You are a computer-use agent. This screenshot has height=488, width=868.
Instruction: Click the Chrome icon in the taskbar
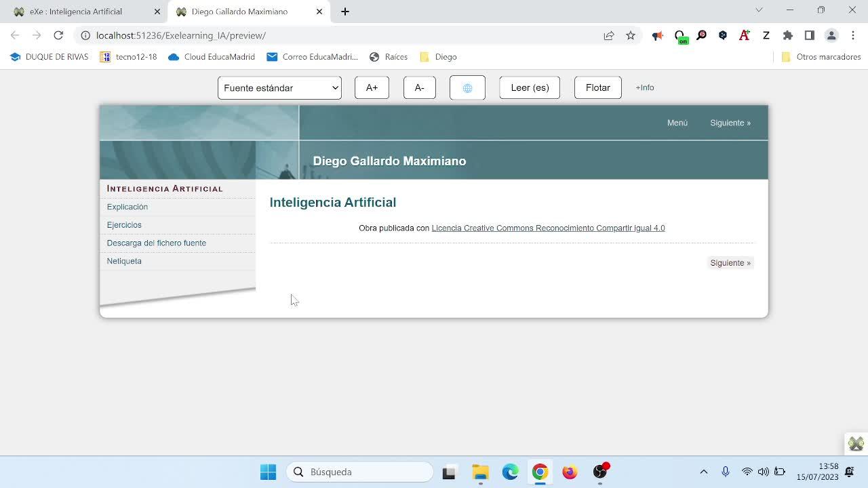(x=540, y=472)
